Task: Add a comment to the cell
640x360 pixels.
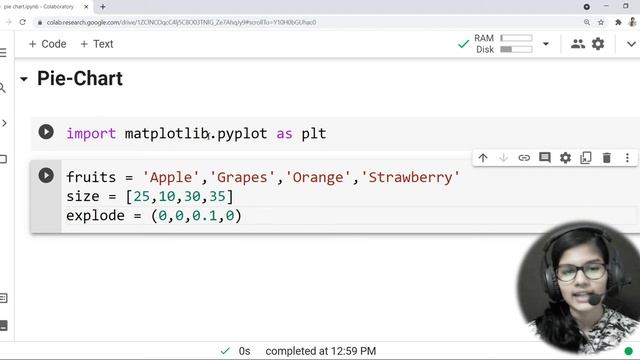Action: point(544,158)
